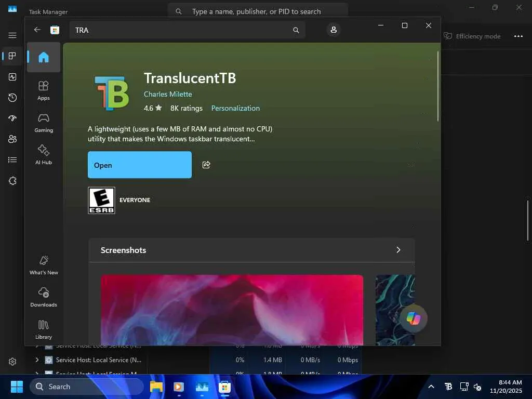Select the Store Home tab
Screen dimensions: 532x399
44,57
